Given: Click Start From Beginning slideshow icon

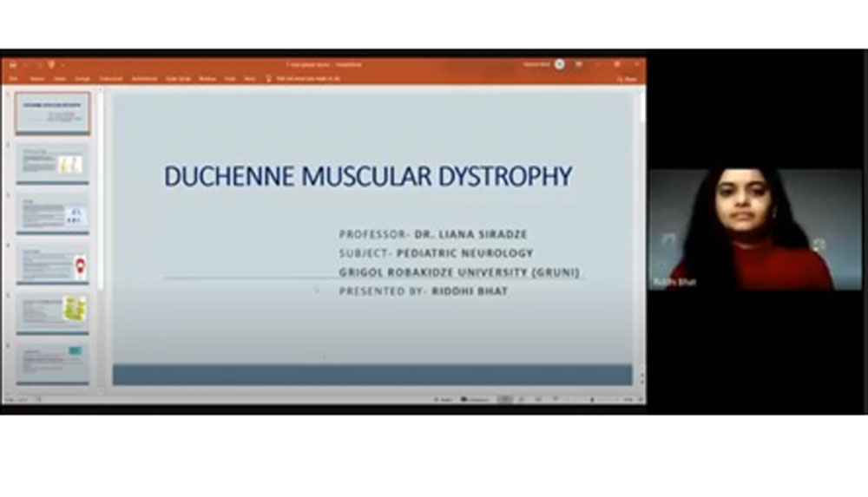Looking at the screenshot, I should point(50,64).
